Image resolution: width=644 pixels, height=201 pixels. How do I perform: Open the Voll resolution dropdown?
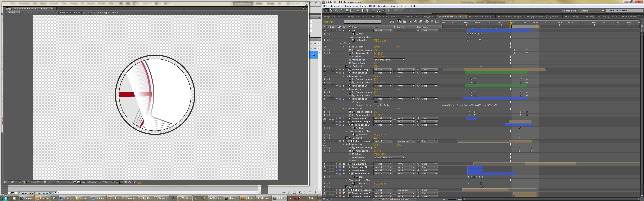pos(64,182)
